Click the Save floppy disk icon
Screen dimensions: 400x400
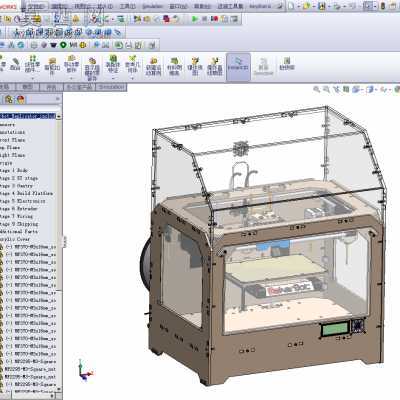322,6
